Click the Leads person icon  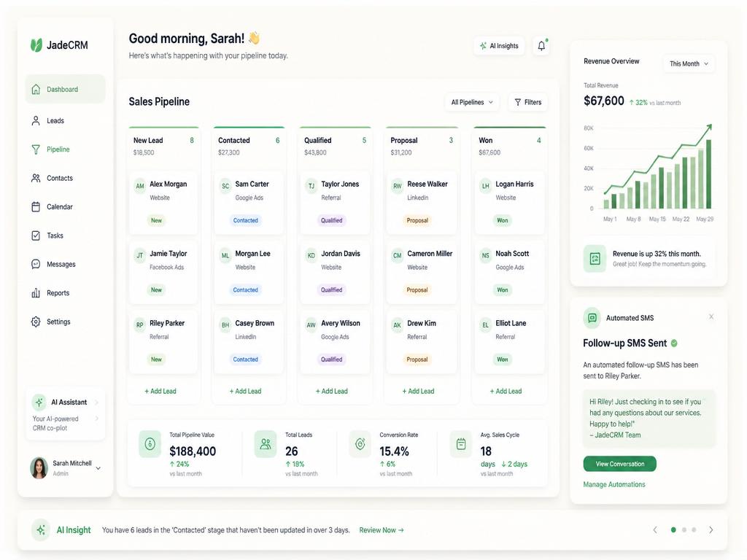pyautogui.click(x=36, y=120)
